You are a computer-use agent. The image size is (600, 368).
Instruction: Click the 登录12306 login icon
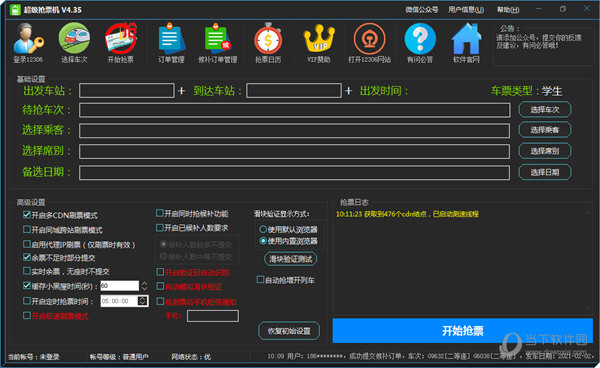[28, 42]
